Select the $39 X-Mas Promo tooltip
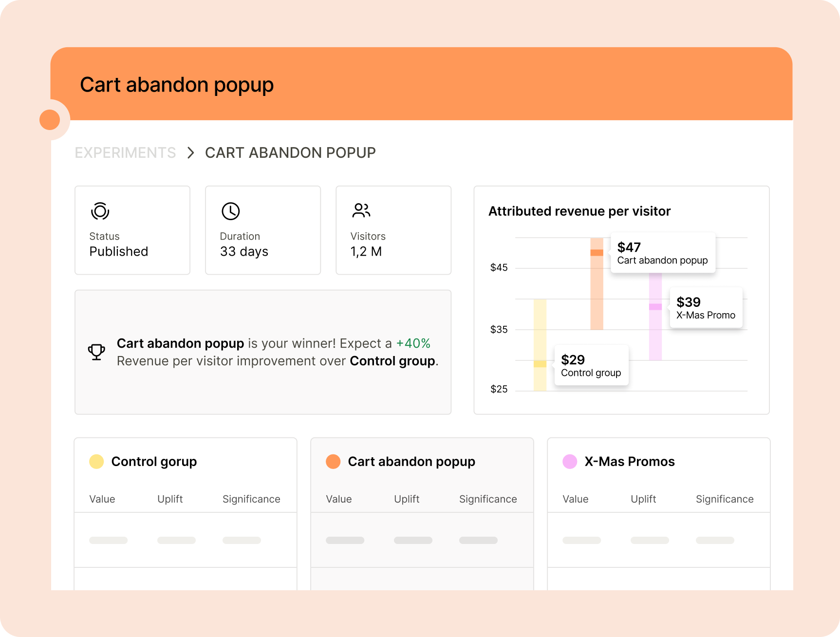This screenshot has width=840, height=637. [x=706, y=308]
